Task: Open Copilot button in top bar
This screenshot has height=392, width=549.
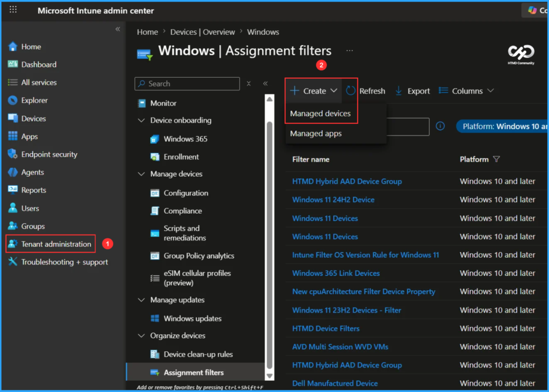Action: point(535,10)
